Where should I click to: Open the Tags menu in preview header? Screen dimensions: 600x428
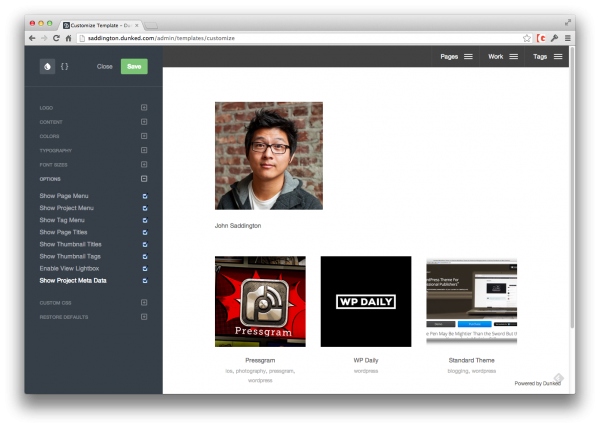(547, 57)
